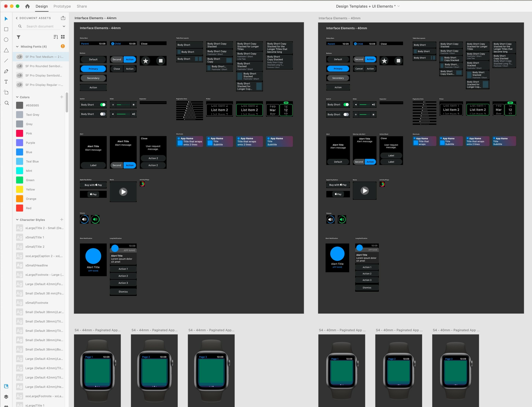Screen dimensions: 532x407
Task: Click the filter icon in Document Assets
Action: click(x=18, y=37)
